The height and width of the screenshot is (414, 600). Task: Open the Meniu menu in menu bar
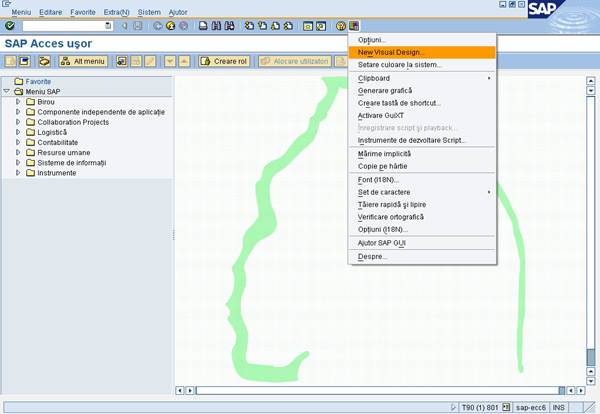click(21, 12)
